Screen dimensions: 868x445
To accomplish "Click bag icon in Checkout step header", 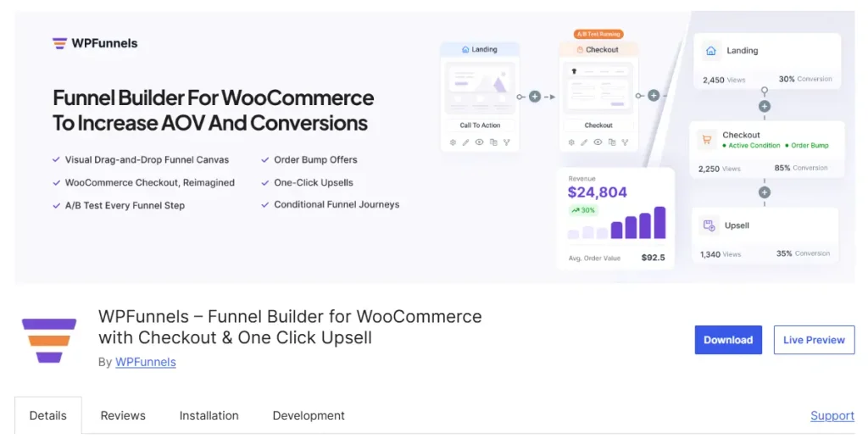I will tap(580, 50).
